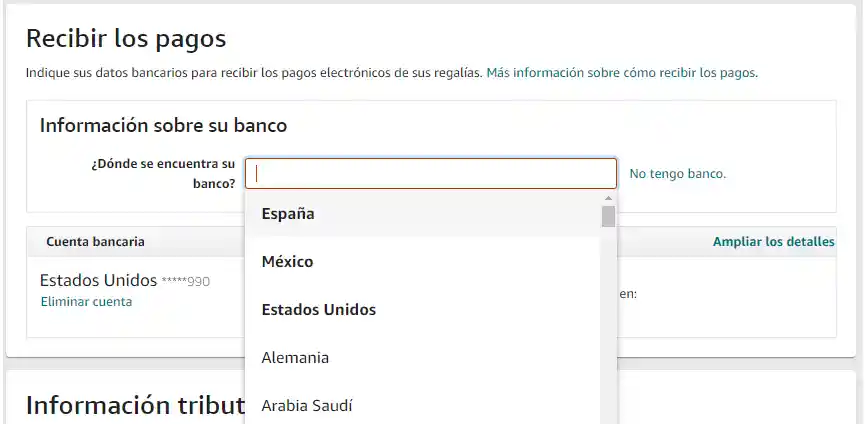Select Alemania from the country options
Screen dimensions: 866x424
coord(295,357)
